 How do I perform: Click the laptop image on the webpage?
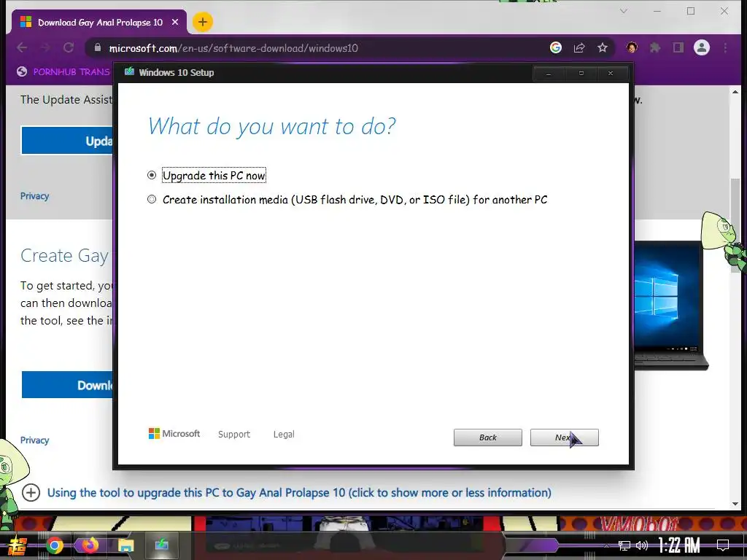click(x=671, y=305)
